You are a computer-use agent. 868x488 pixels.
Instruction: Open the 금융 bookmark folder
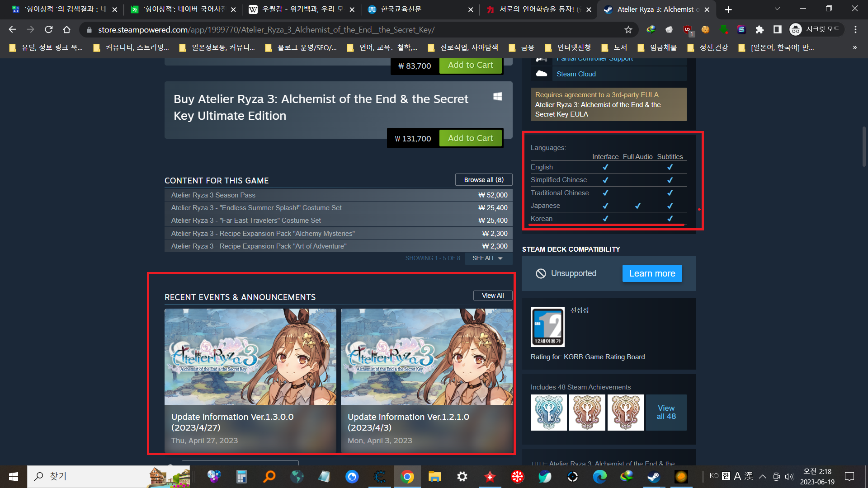click(x=522, y=47)
